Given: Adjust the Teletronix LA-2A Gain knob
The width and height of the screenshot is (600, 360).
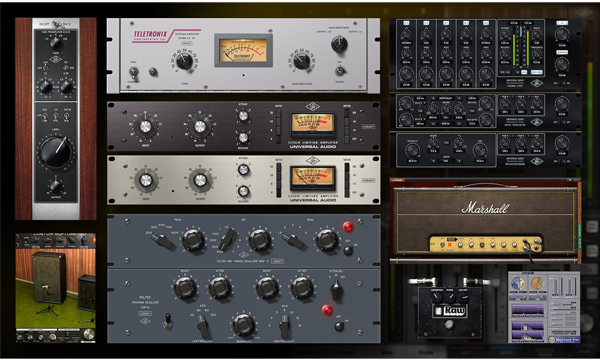Looking at the screenshot, I should (x=185, y=61).
